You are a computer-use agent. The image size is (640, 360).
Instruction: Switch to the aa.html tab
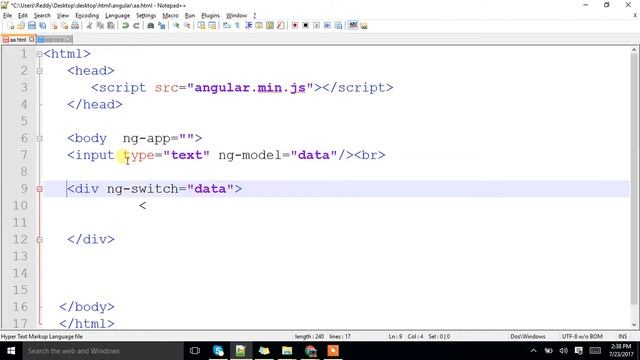(x=18, y=40)
